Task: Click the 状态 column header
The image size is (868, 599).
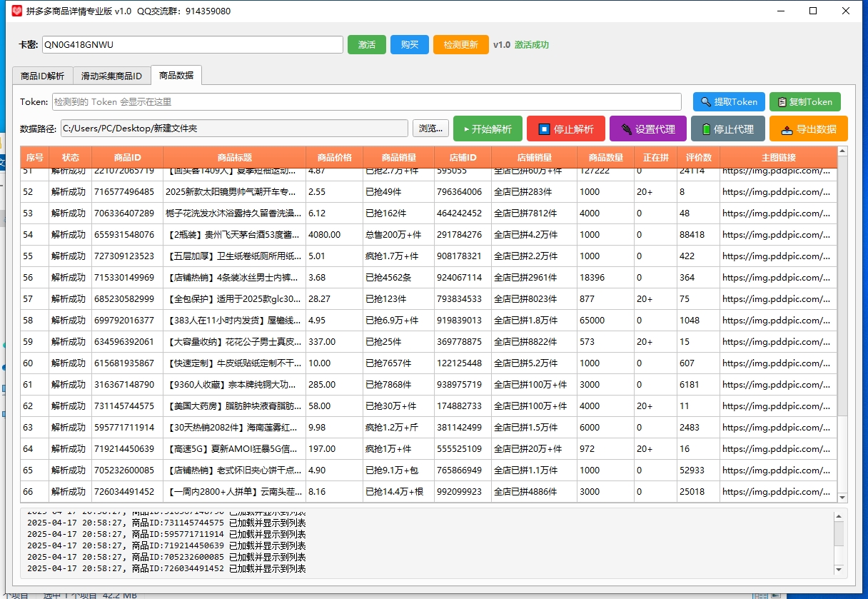Action: [71, 157]
